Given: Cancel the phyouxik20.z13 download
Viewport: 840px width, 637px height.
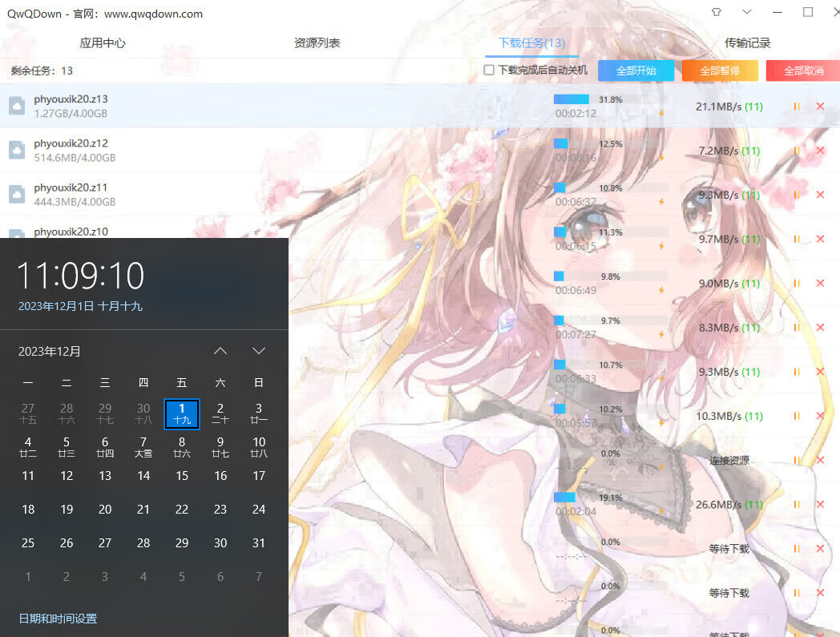Looking at the screenshot, I should pos(820,107).
